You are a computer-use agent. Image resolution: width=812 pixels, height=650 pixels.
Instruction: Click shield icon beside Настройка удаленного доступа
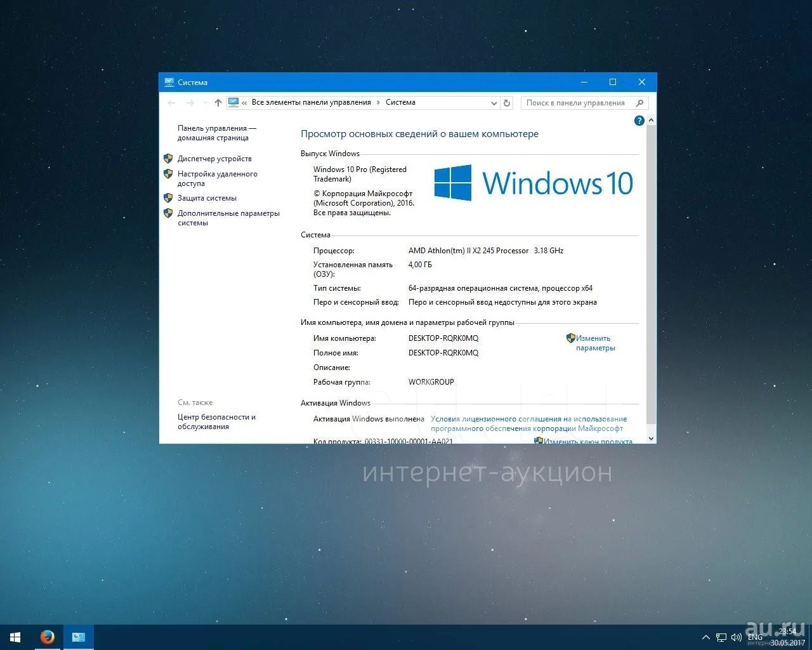(x=168, y=174)
